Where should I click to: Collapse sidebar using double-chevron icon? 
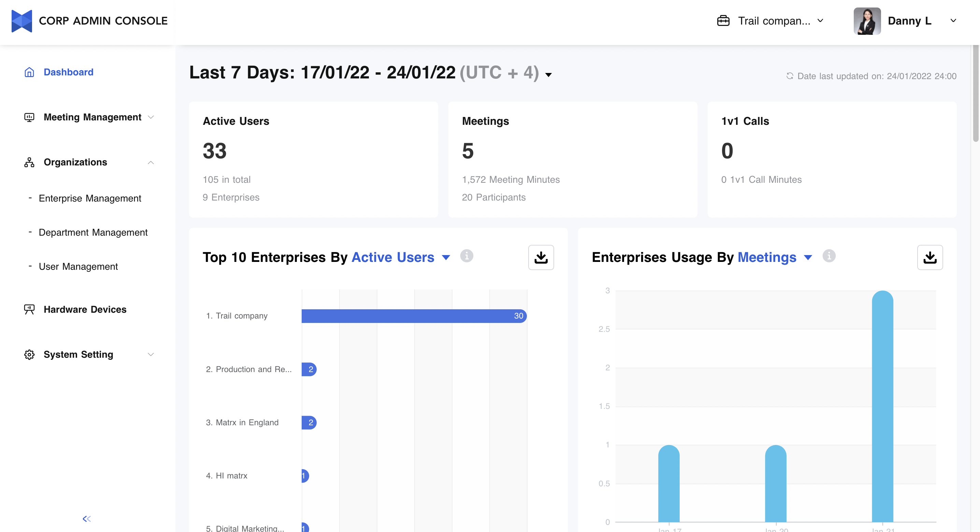coord(87,519)
